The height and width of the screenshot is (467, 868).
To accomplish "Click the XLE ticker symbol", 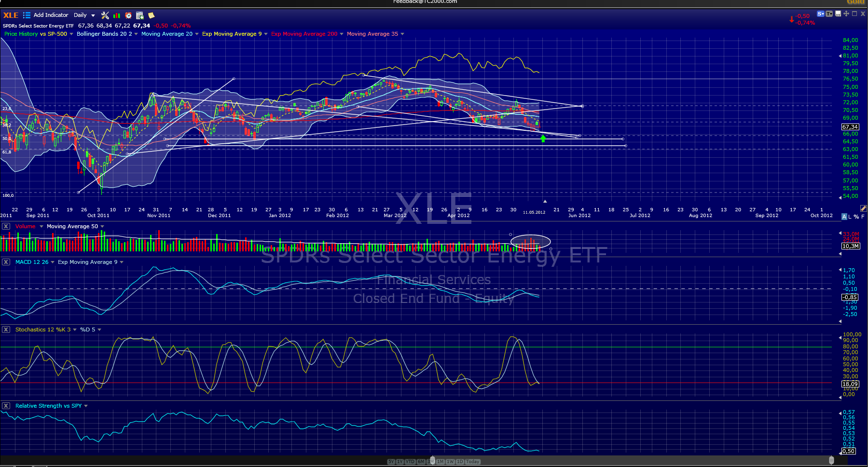I will [x=11, y=15].
